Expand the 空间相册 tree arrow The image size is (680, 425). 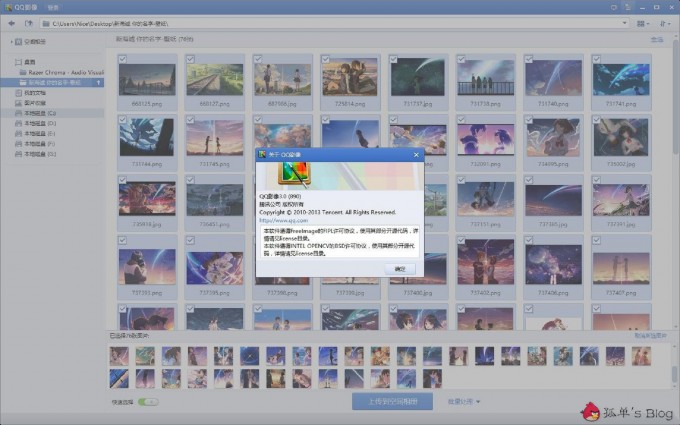pos(11,42)
